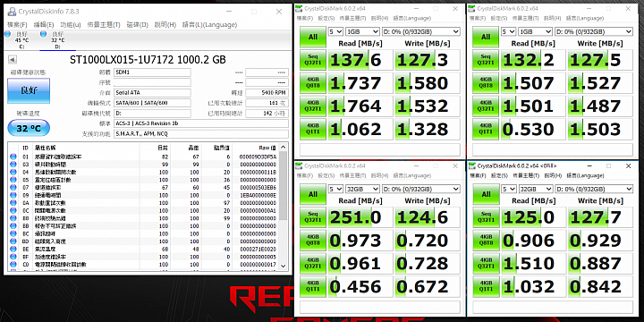
Task: Click the blue status orb for attribute 05
Action: point(13,180)
